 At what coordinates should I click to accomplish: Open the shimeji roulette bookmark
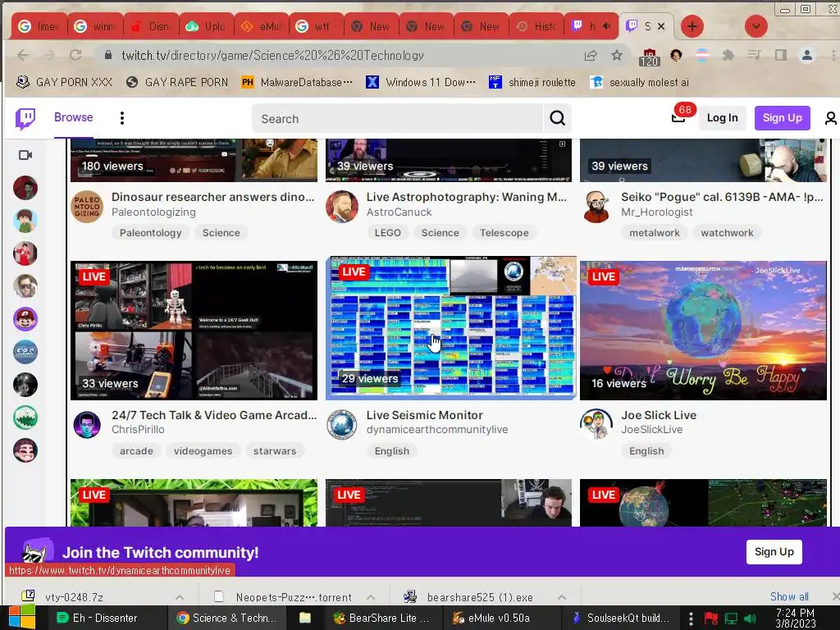(x=532, y=82)
